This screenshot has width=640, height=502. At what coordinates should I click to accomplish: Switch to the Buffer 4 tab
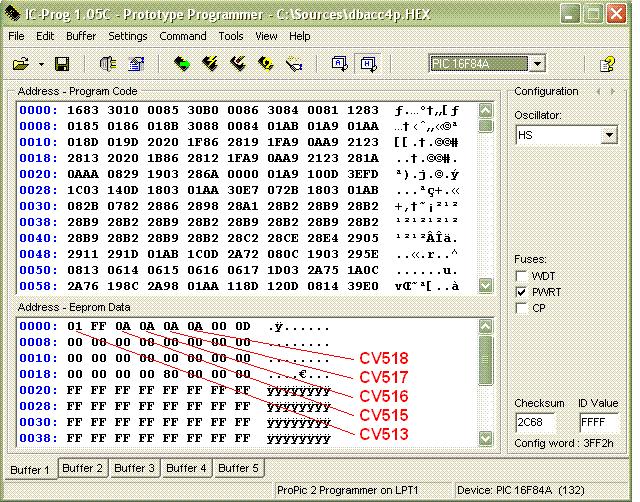point(186,468)
